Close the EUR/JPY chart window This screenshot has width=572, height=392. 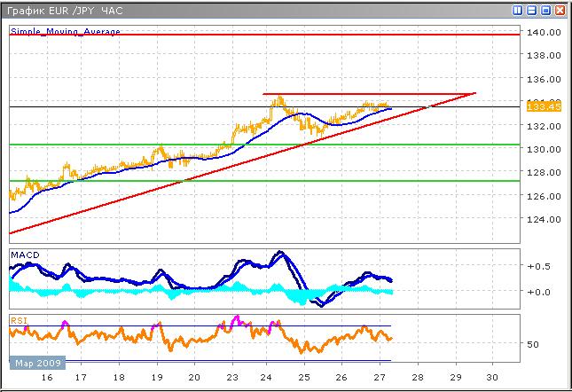pos(560,10)
